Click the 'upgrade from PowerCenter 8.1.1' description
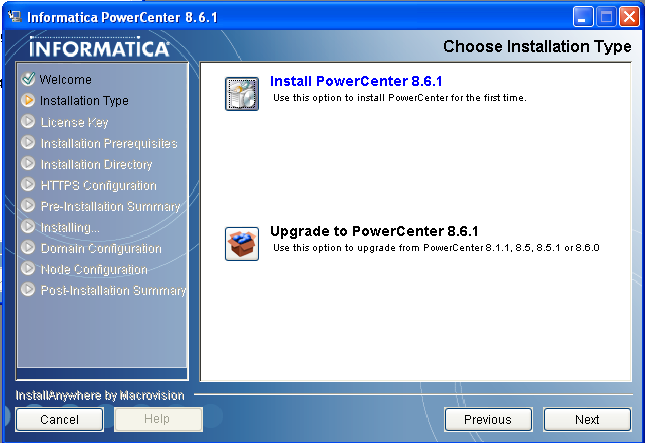 point(436,248)
